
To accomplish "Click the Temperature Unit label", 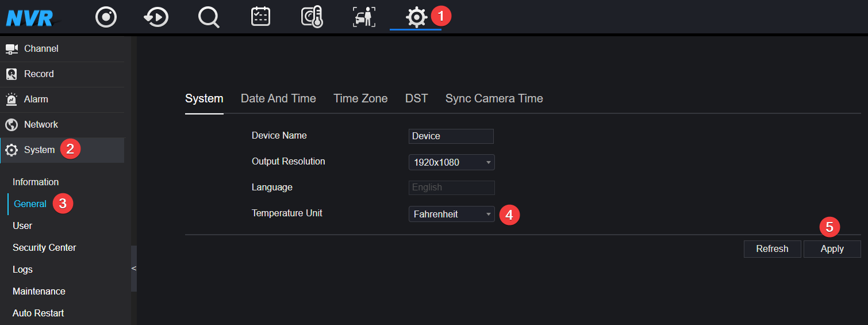I will tap(287, 213).
